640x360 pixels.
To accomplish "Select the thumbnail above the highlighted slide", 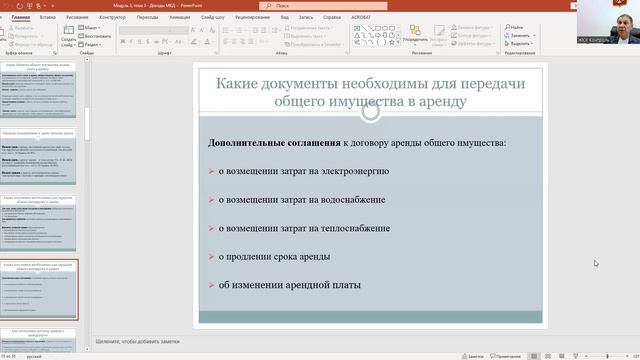I will [x=38, y=223].
